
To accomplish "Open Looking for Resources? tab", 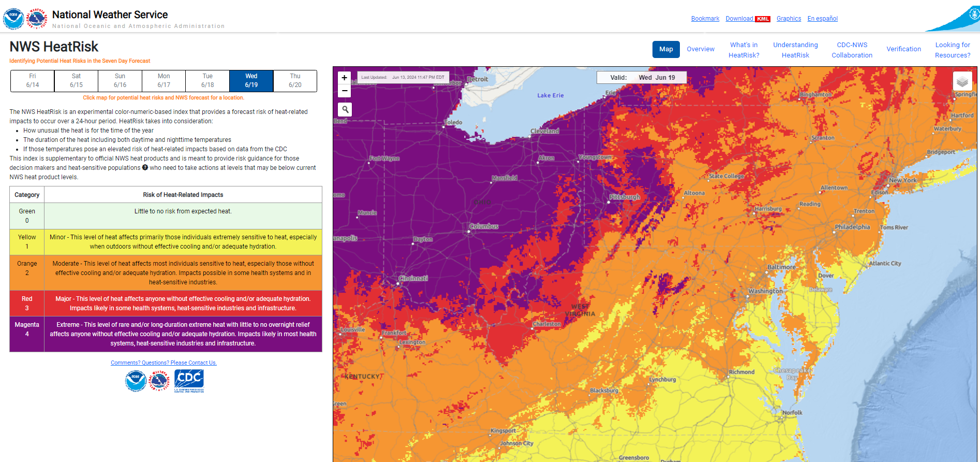I will point(953,50).
